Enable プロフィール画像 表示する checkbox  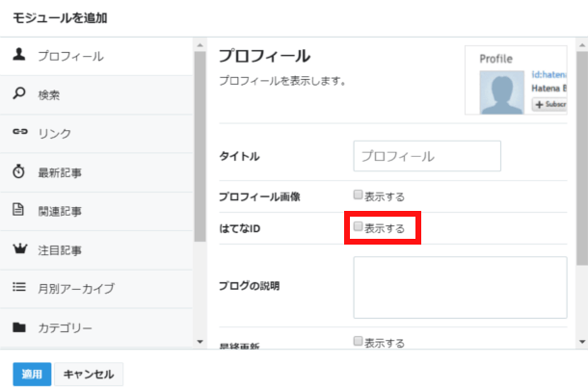pyautogui.click(x=359, y=195)
